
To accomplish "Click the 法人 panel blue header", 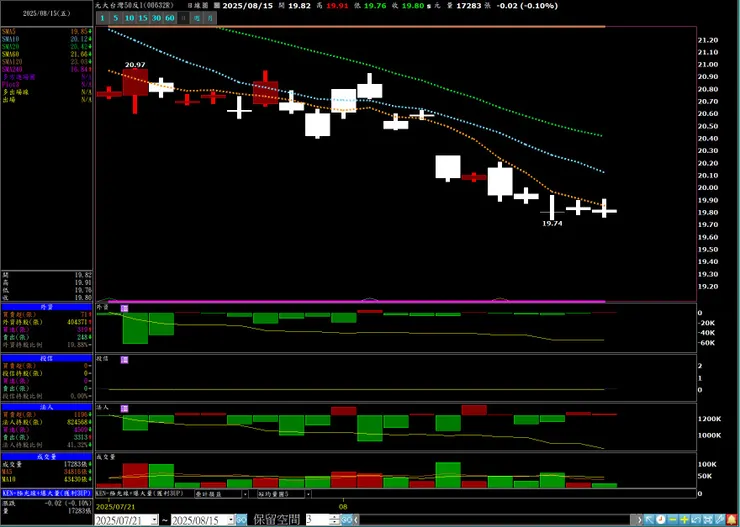I will [x=47, y=407].
